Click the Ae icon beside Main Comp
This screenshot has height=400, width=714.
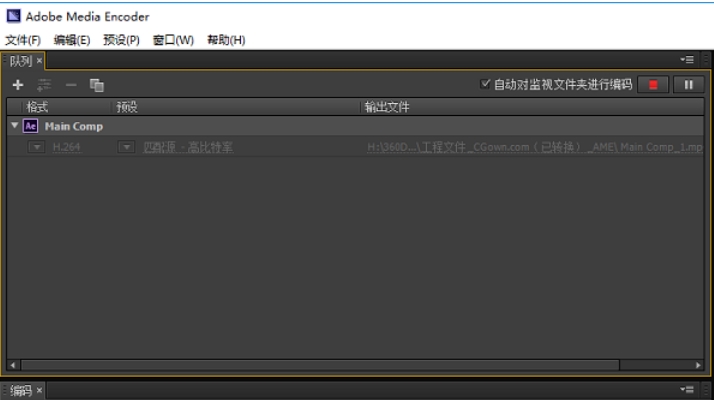[x=31, y=126]
